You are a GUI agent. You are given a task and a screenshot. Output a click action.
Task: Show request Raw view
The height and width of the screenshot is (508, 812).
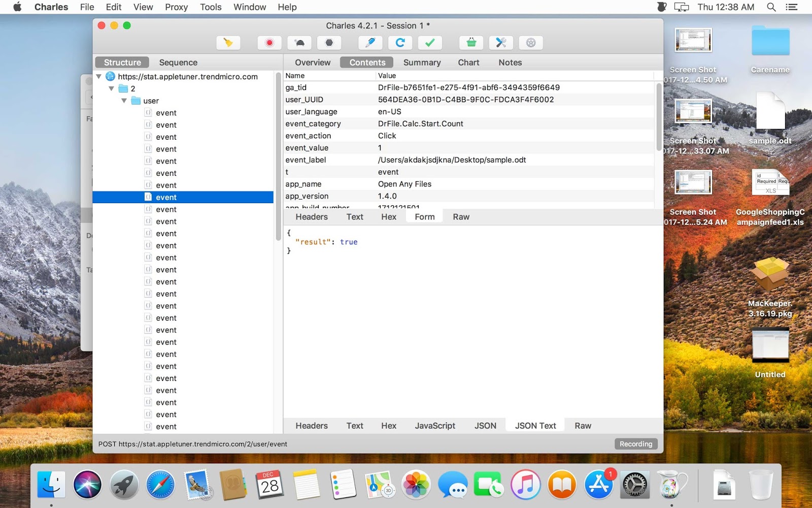(x=461, y=217)
